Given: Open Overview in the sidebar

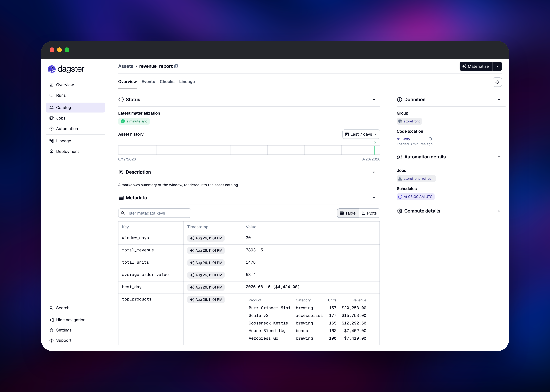Looking at the screenshot, I should click(x=75, y=85).
